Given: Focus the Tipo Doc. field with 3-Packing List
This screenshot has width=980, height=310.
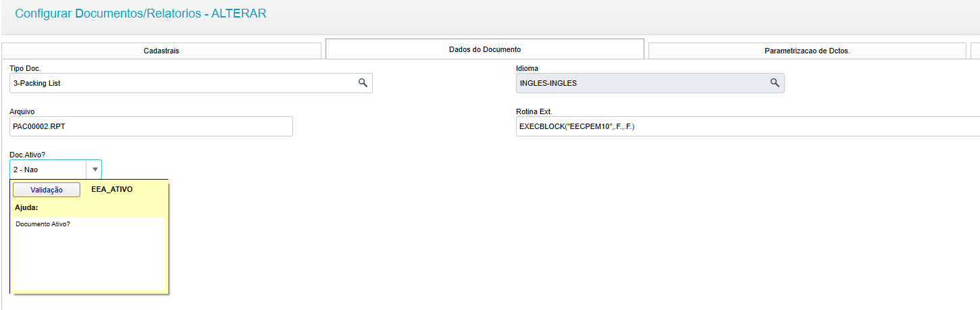Looking at the screenshot, I should 191,83.
